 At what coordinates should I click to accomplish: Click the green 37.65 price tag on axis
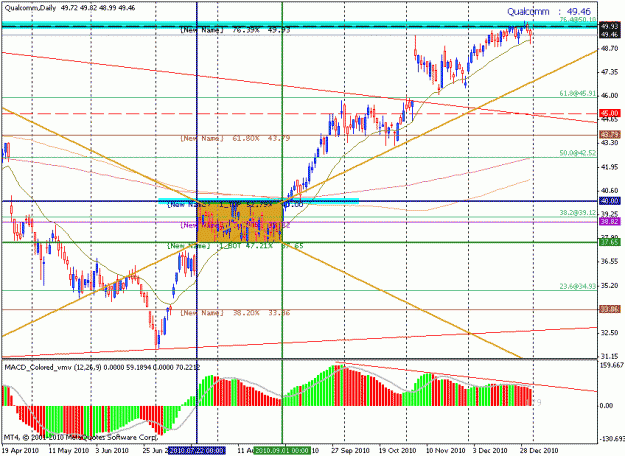coord(610,242)
